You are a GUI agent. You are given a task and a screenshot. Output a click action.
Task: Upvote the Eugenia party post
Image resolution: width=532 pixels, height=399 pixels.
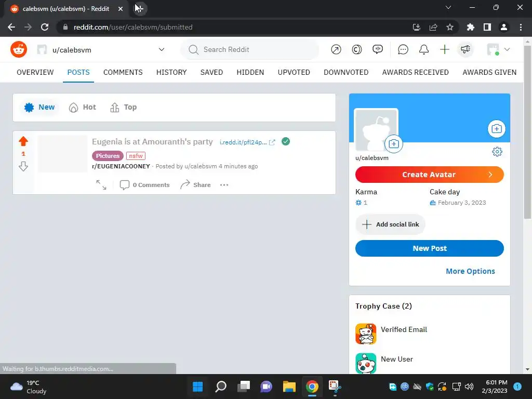point(23,141)
